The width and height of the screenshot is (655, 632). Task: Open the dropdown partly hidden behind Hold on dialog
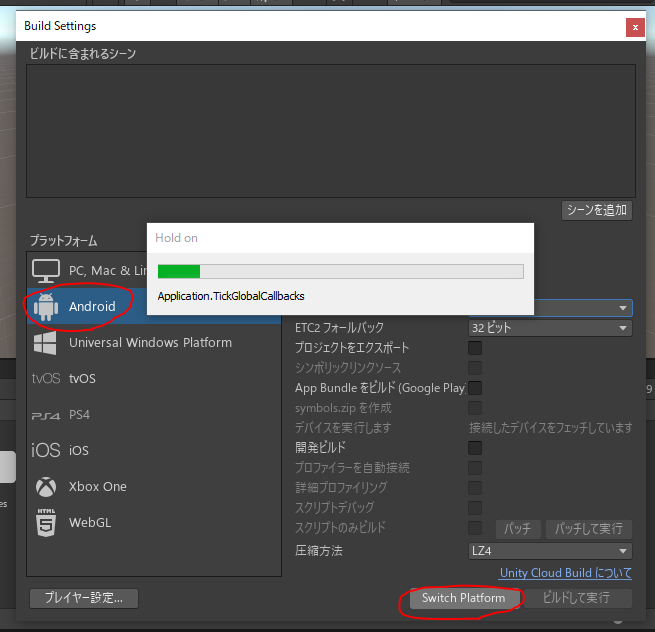(583, 308)
